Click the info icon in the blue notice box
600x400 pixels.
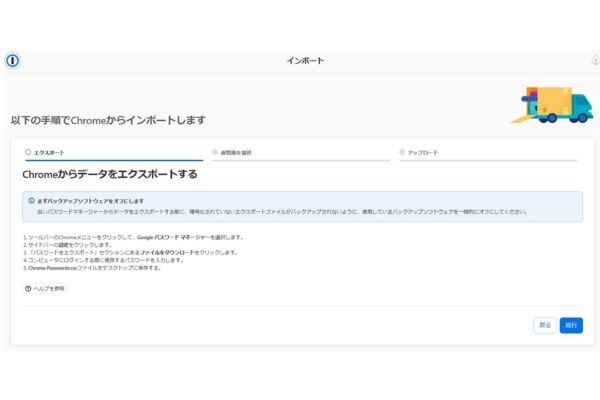31,201
